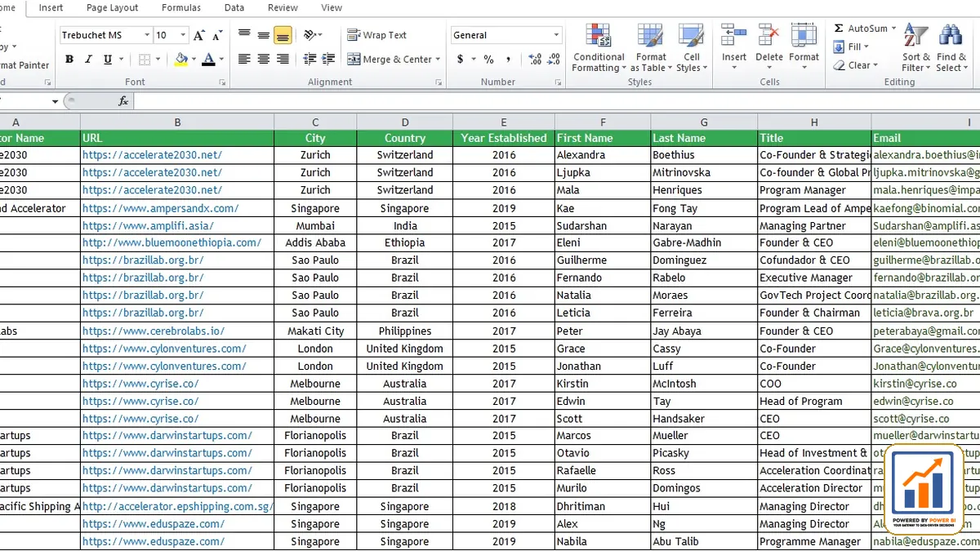Toggle italic formatting
980x551 pixels.
pos(89,60)
